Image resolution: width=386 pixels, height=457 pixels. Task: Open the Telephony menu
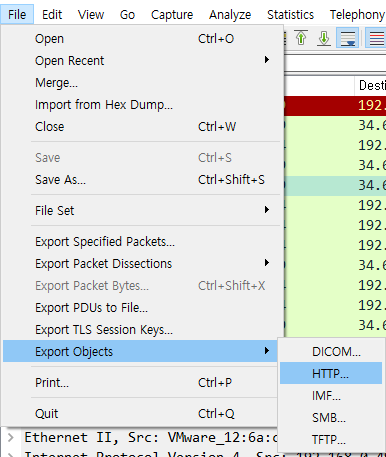coord(357,15)
